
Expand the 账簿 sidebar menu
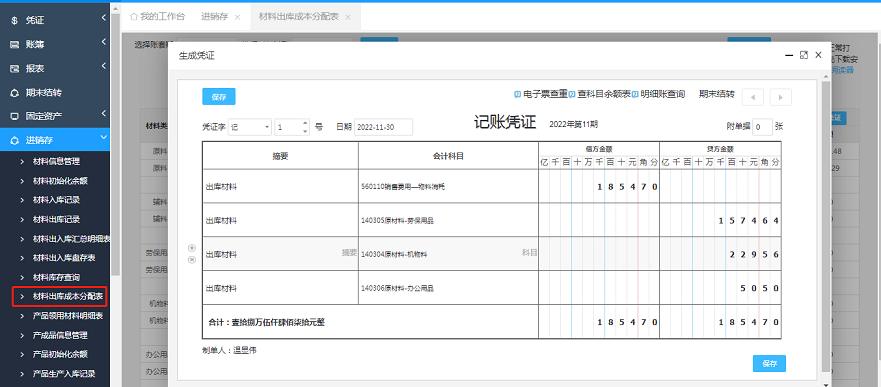(x=55, y=44)
